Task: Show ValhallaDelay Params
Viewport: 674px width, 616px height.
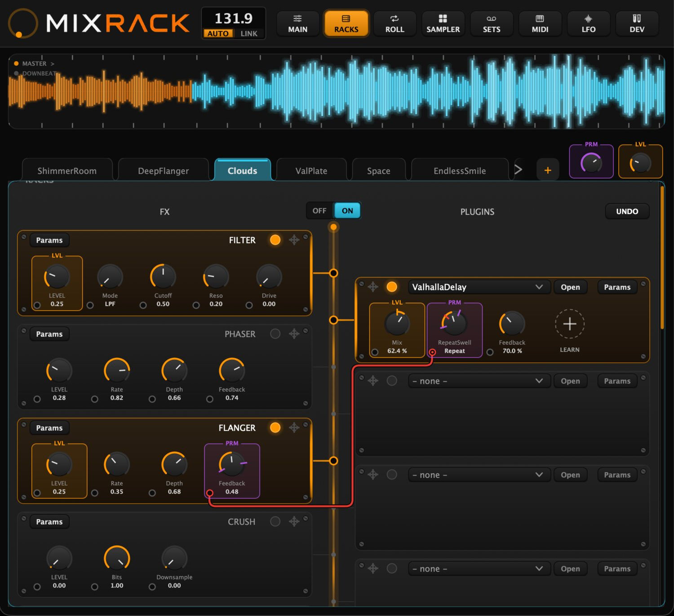Action: click(617, 287)
